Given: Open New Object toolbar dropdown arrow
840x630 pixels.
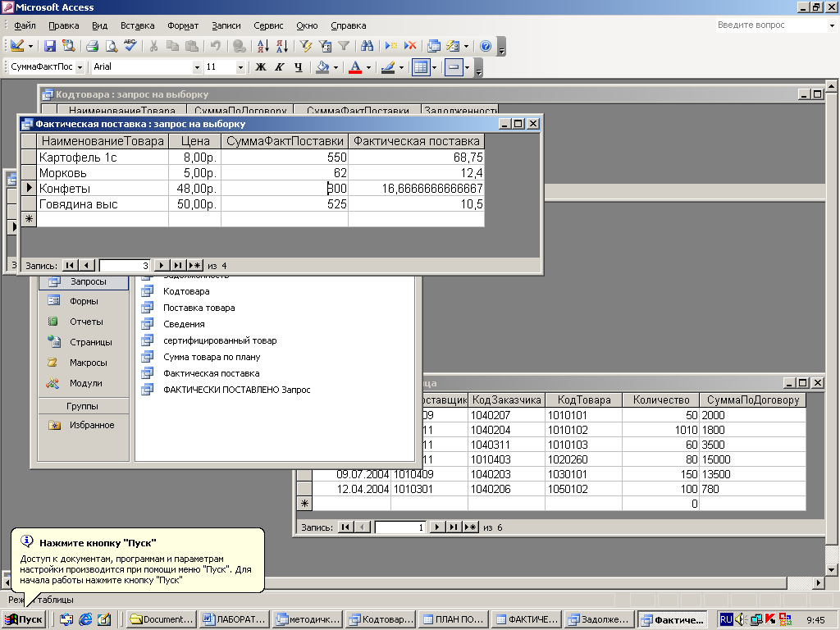Looking at the screenshot, I should tap(466, 46).
